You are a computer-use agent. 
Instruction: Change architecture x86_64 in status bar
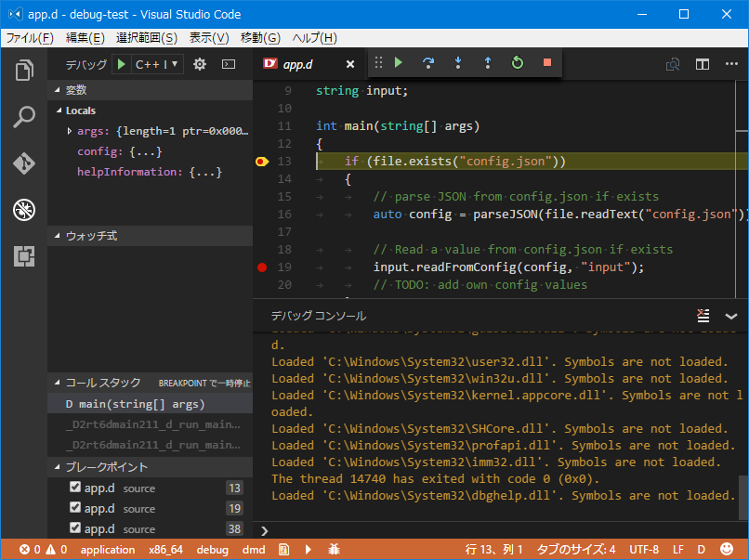165,550
